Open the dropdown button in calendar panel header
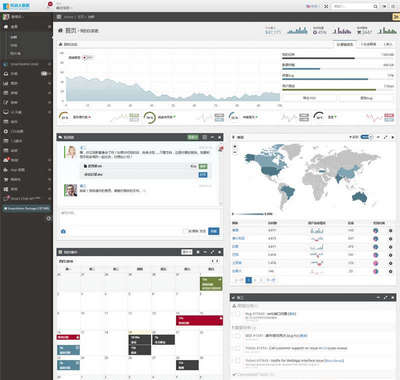 pos(187,252)
